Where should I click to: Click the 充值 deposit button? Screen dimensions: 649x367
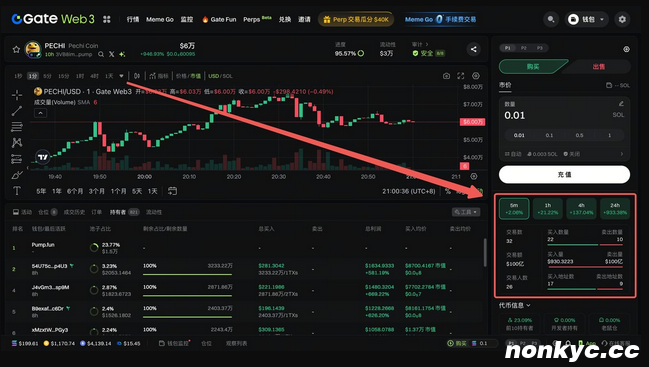[x=564, y=175]
